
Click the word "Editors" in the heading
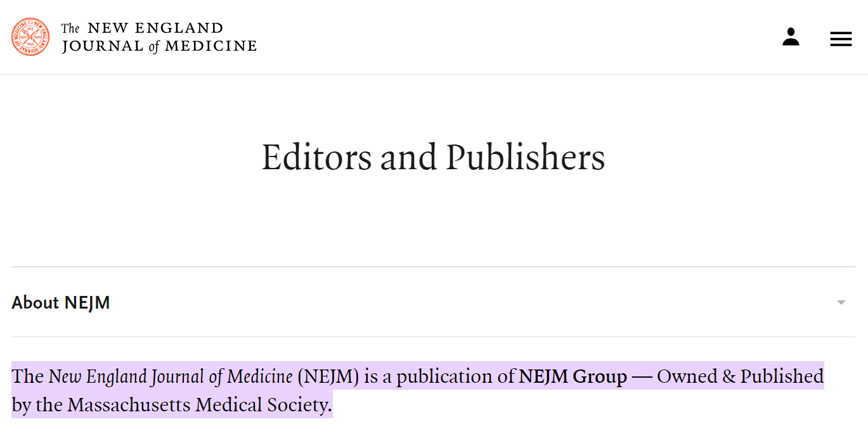316,157
